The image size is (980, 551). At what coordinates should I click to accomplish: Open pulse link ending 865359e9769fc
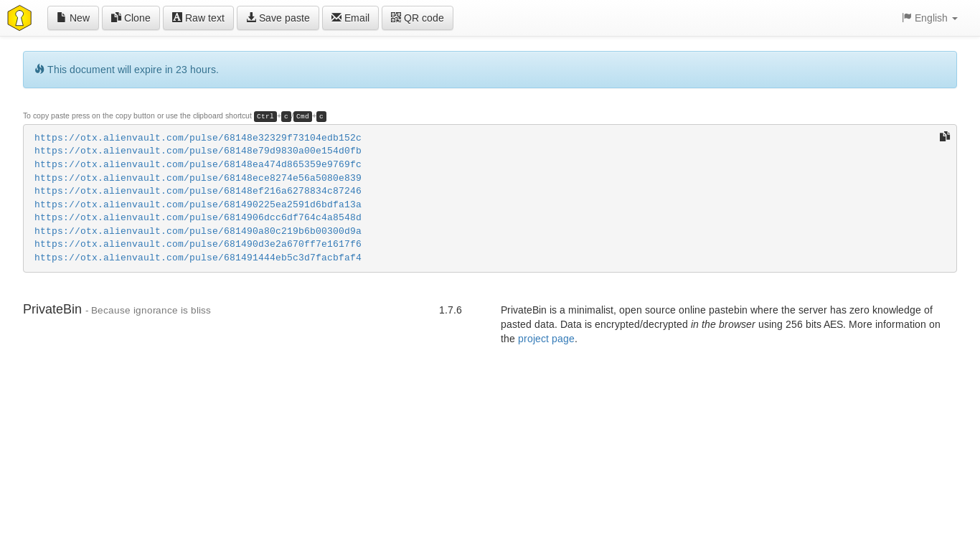coord(198,164)
